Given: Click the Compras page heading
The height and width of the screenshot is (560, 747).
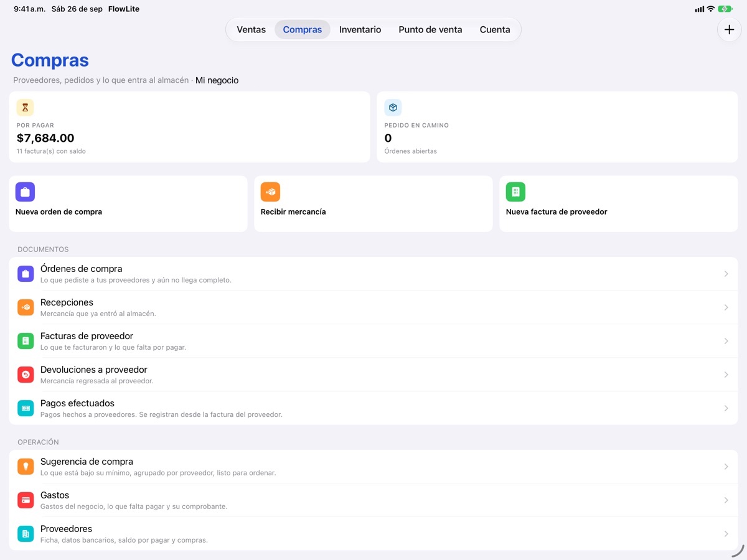Looking at the screenshot, I should click(50, 60).
